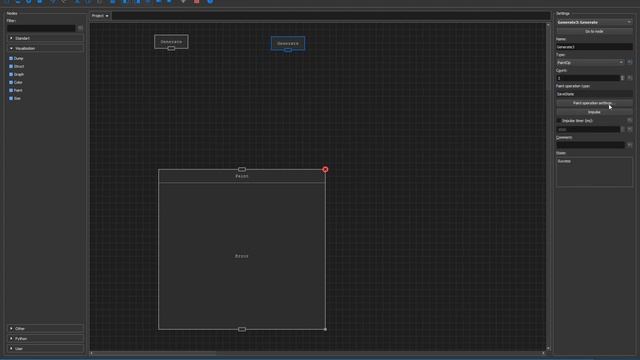The image size is (640, 360).
Task: Open the Generate node selector dropdown in Settings
Action: (x=629, y=22)
